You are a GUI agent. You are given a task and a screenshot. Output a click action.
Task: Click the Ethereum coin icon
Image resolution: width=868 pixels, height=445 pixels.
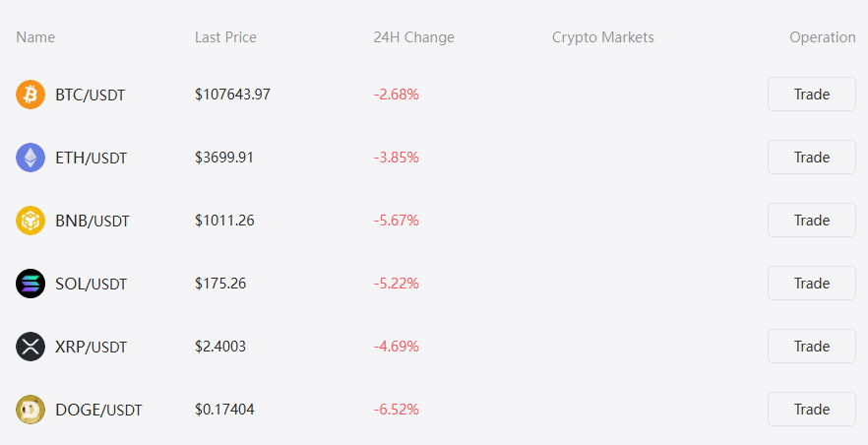(x=31, y=158)
